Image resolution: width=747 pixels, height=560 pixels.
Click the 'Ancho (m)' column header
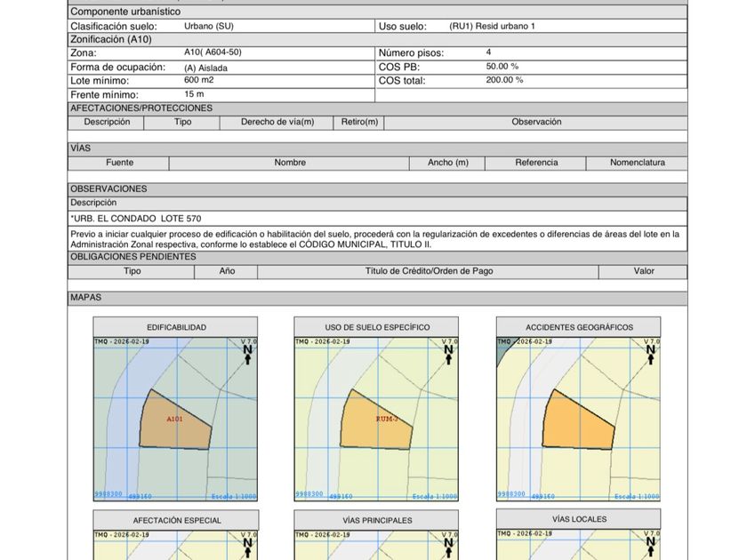(x=448, y=163)
